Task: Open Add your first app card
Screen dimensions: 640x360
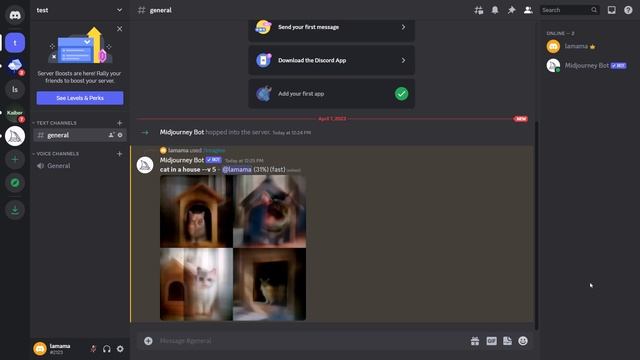Action: (x=331, y=93)
